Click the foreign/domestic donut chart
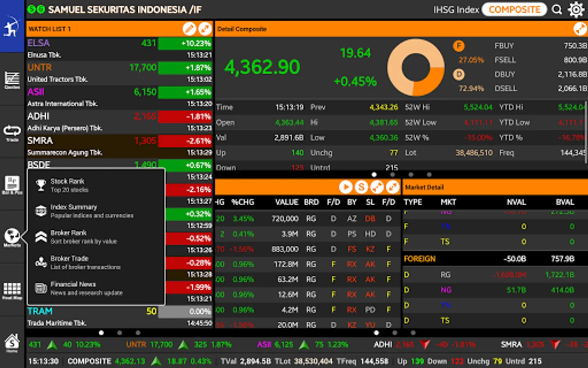Image resolution: width=588 pixels, height=368 pixels. pyautogui.click(x=416, y=67)
